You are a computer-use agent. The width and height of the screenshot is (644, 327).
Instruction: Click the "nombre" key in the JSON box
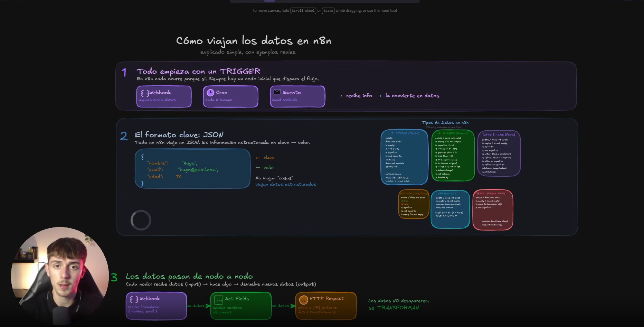pyautogui.click(x=158, y=163)
